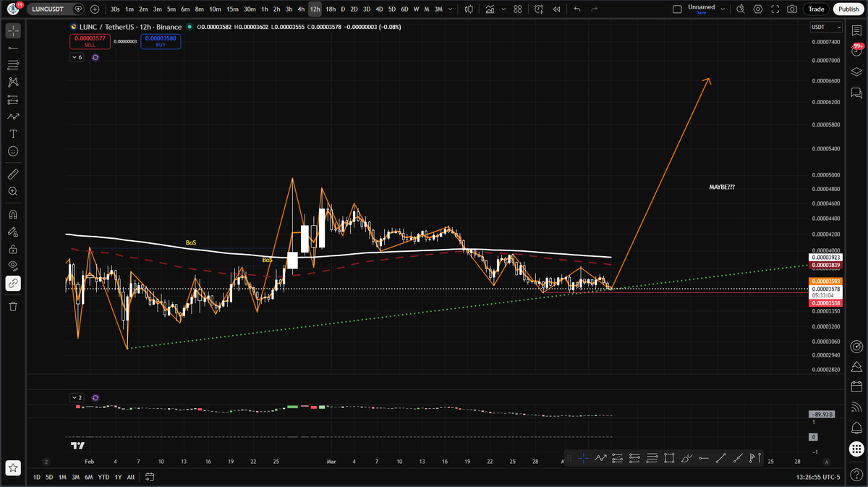The height and width of the screenshot is (487, 868).
Task: Open the go to date calendar
Action: pyautogui.click(x=150, y=478)
